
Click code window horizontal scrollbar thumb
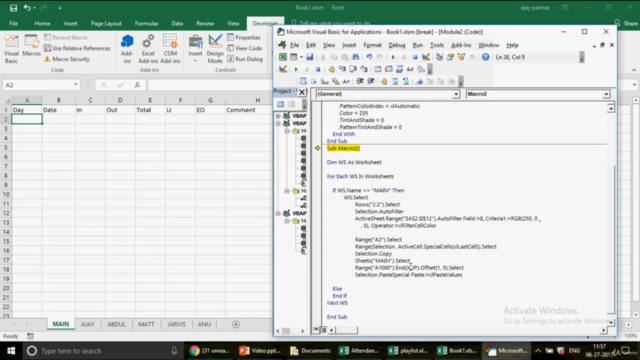pos(346,330)
